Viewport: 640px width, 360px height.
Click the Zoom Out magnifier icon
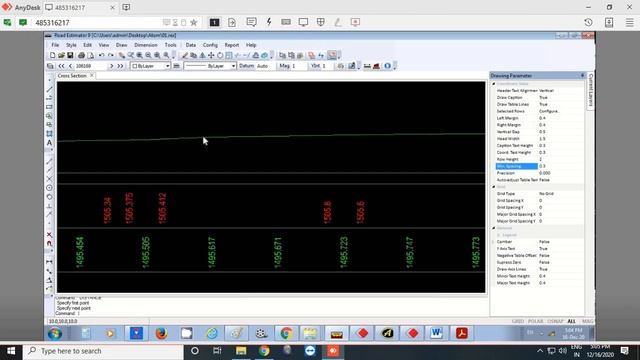click(x=149, y=55)
